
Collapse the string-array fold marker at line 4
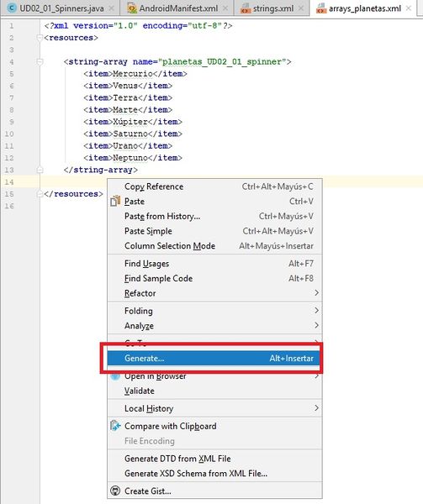click(x=40, y=61)
